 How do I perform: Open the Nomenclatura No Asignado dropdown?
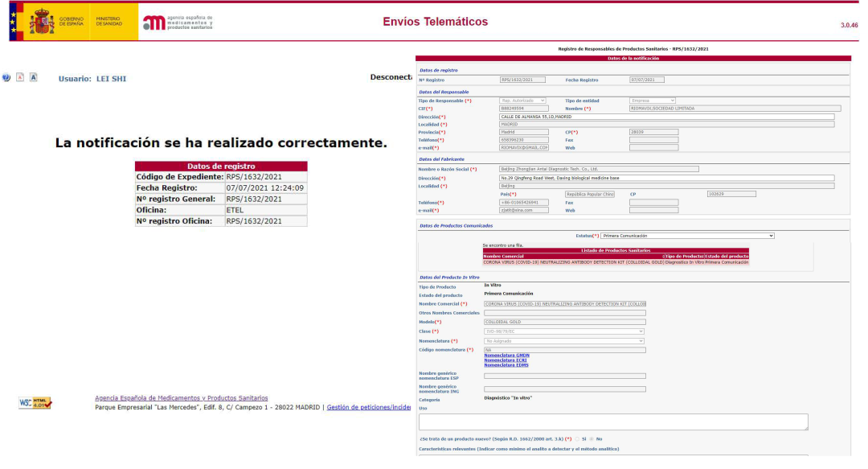pos(564,341)
